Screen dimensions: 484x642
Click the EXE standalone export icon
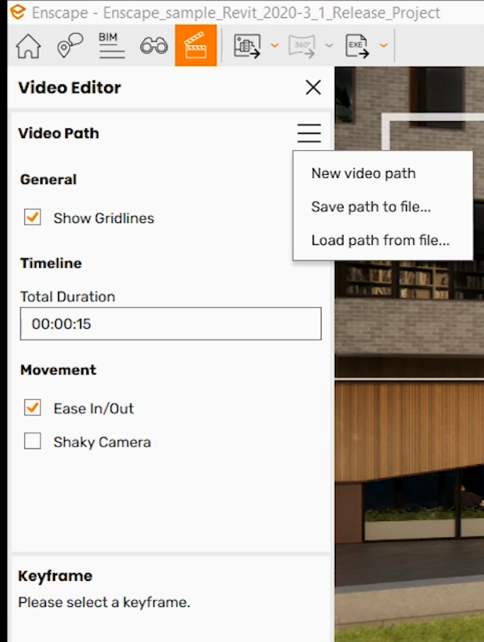point(357,45)
